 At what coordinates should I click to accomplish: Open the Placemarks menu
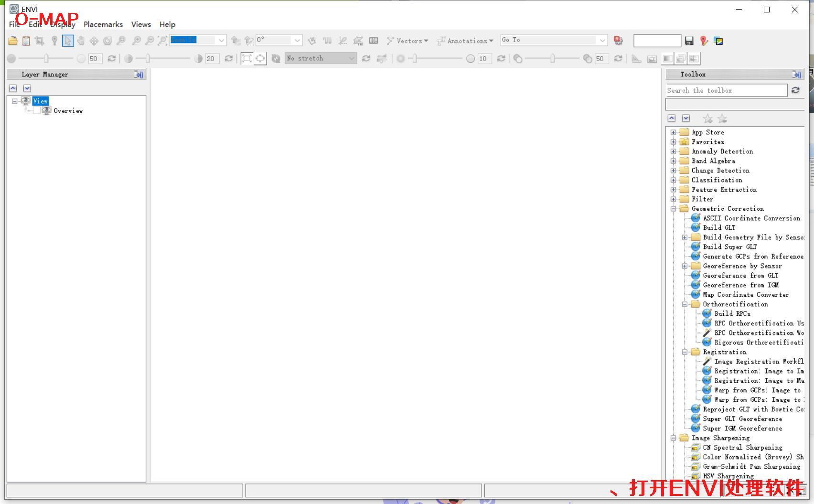pos(103,24)
